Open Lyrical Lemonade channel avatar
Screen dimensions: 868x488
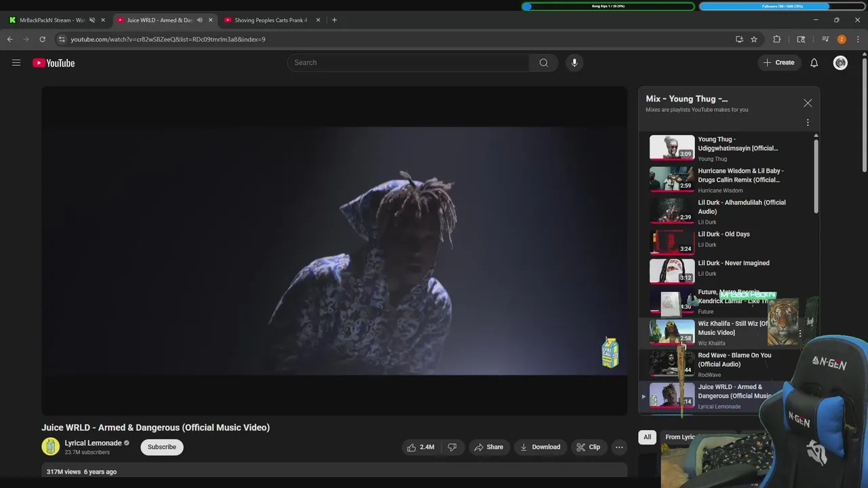(x=50, y=447)
